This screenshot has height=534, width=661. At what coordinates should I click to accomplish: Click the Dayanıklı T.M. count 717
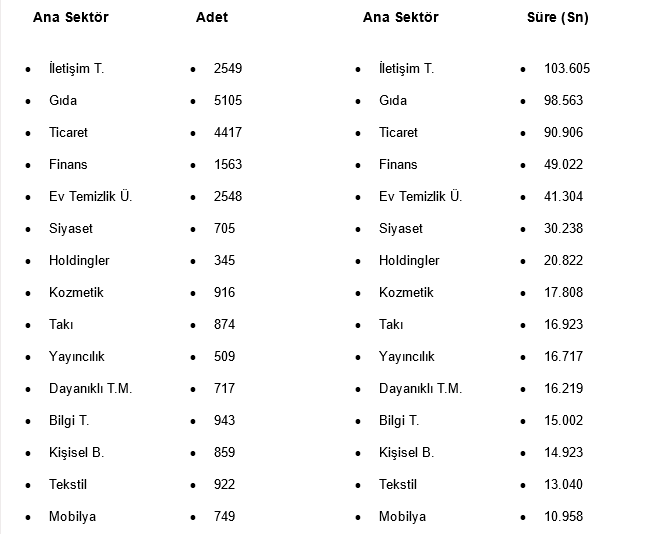click(224, 389)
